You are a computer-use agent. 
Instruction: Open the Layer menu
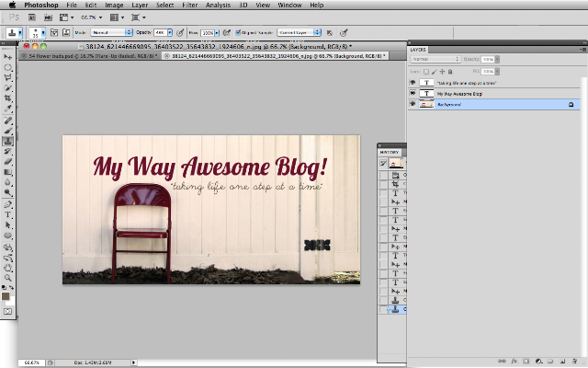[x=140, y=5]
